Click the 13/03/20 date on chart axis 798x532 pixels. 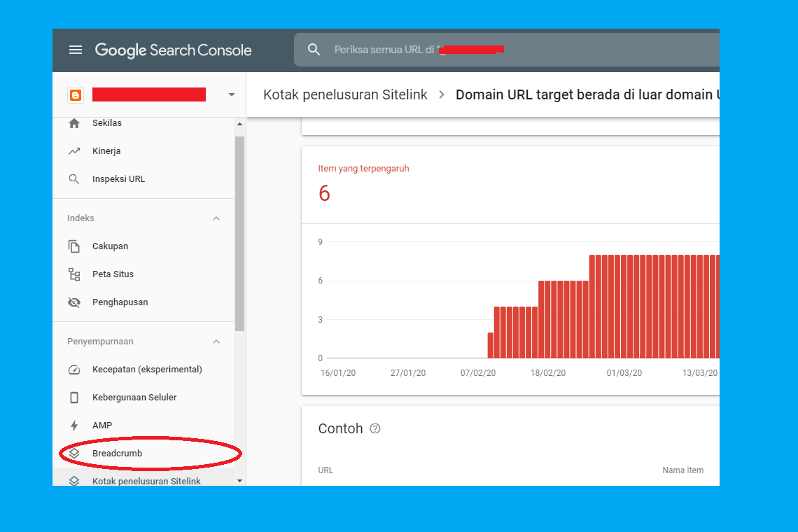pyautogui.click(x=700, y=373)
